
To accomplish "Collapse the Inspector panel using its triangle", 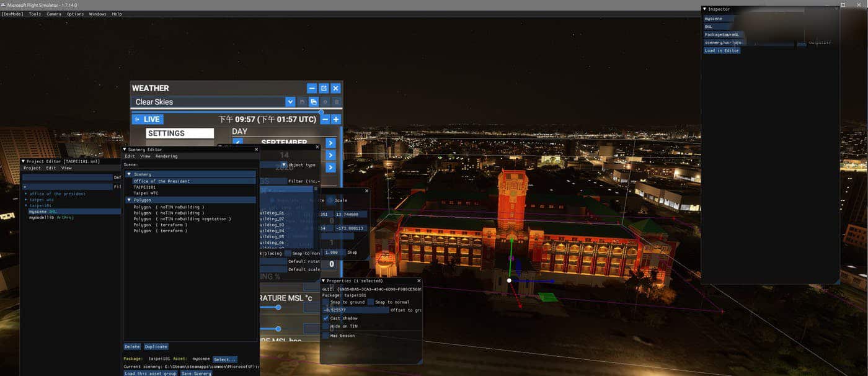I will (x=704, y=9).
